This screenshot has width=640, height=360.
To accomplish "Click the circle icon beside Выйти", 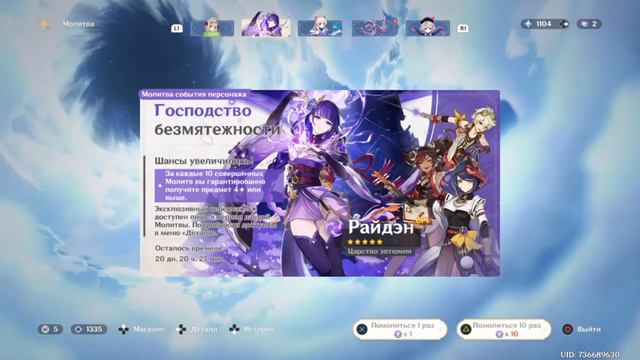I will (567, 329).
